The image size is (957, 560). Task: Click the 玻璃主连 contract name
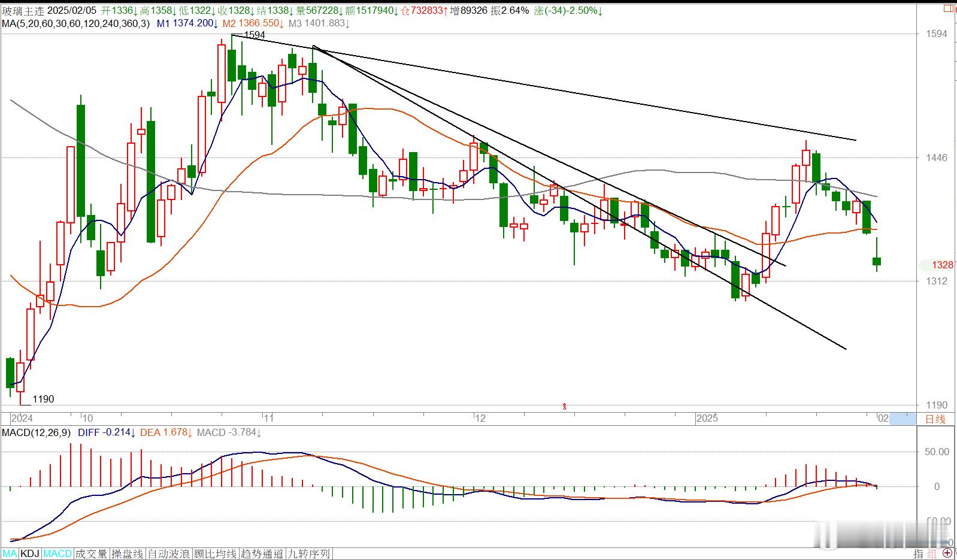click(x=23, y=11)
